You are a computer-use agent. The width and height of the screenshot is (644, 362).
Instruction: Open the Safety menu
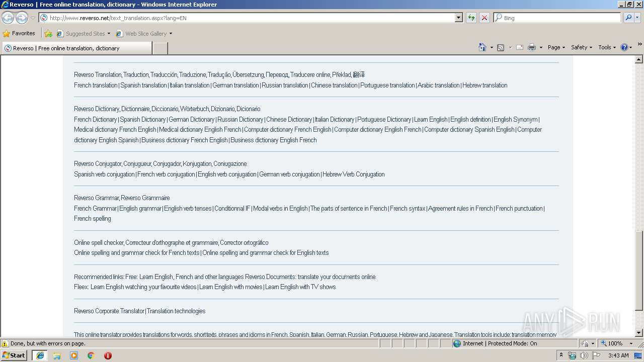click(582, 47)
